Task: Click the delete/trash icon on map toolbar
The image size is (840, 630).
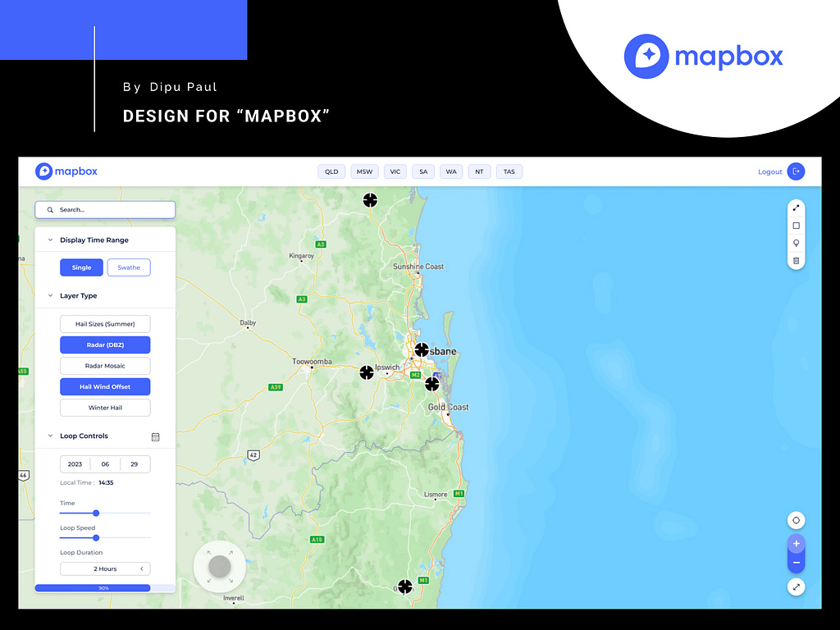Action: tap(796, 260)
